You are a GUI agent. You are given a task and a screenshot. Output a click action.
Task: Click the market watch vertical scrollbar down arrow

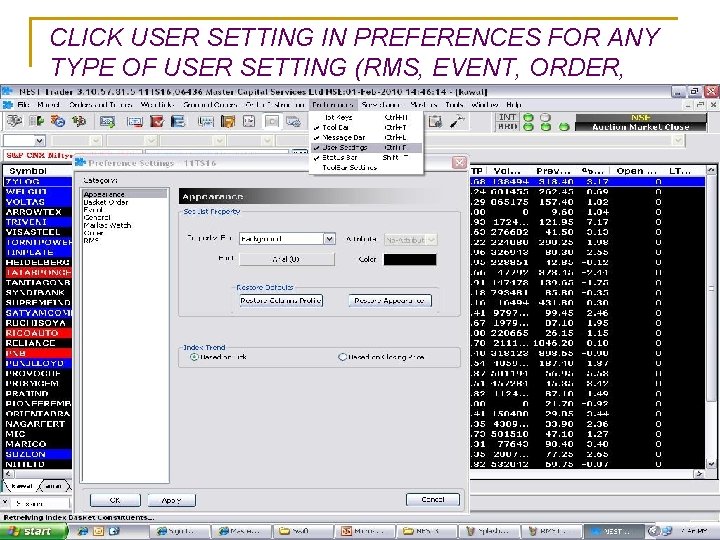pos(711,464)
